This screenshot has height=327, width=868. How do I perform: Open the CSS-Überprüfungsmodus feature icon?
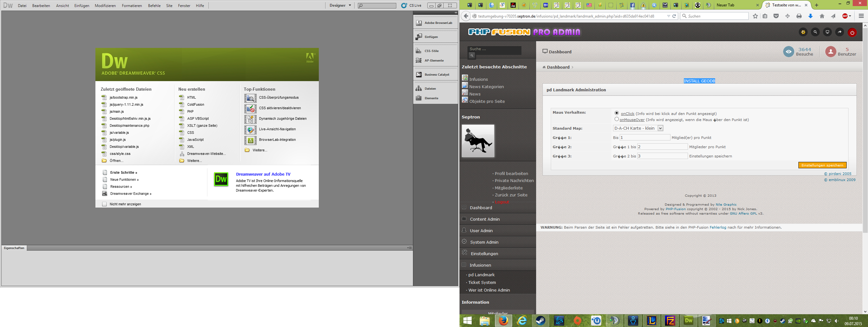click(251, 98)
